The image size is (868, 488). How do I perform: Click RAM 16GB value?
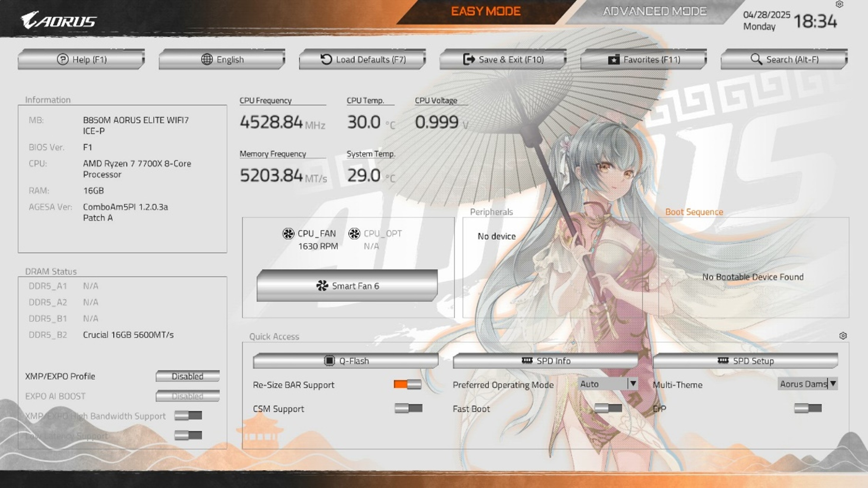pyautogui.click(x=93, y=191)
